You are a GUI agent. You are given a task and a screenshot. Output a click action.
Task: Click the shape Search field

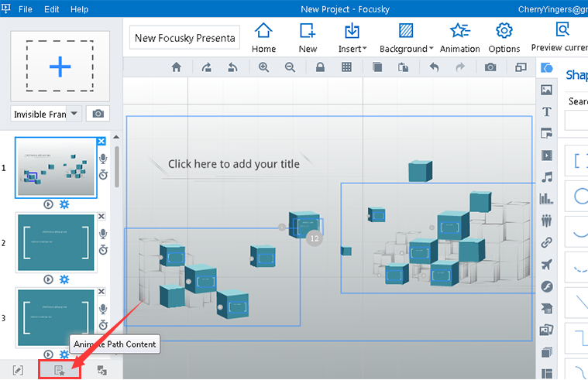(x=576, y=121)
